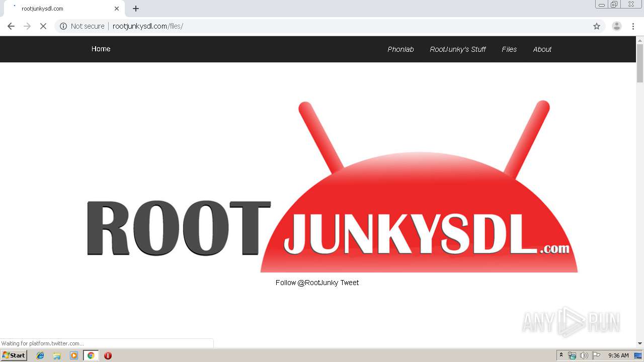The height and width of the screenshot is (362, 644).
Task: Go back with the browser back arrow
Action: (11, 26)
